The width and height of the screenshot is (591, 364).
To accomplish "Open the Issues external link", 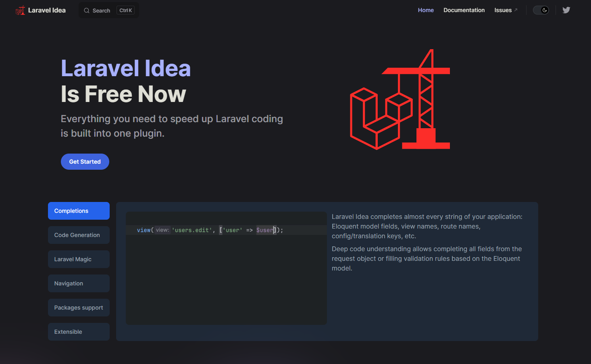I will [503, 10].
